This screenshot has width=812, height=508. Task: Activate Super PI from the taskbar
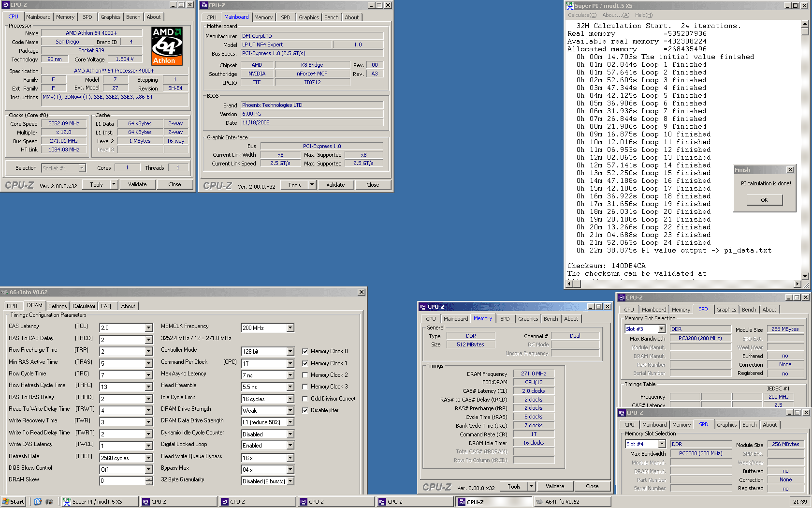point(100,502)
